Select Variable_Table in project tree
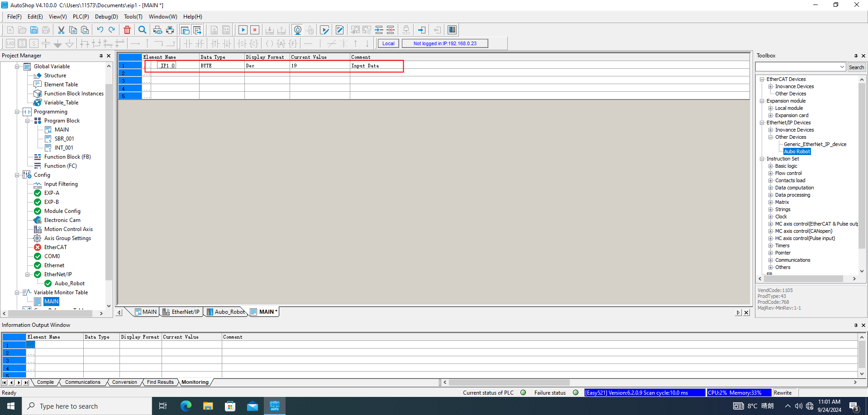The image size is (868, 415). click(x=61, y=103)
